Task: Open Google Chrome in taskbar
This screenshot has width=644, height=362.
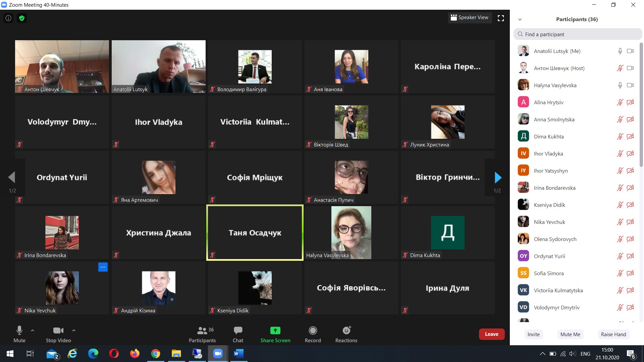Action: (156, 354)
